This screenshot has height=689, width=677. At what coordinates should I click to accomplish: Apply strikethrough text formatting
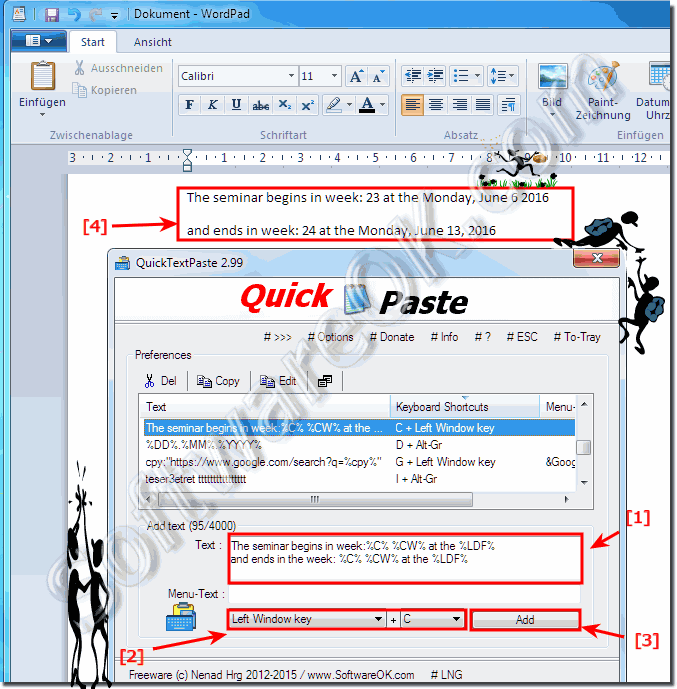coord(260,105)
